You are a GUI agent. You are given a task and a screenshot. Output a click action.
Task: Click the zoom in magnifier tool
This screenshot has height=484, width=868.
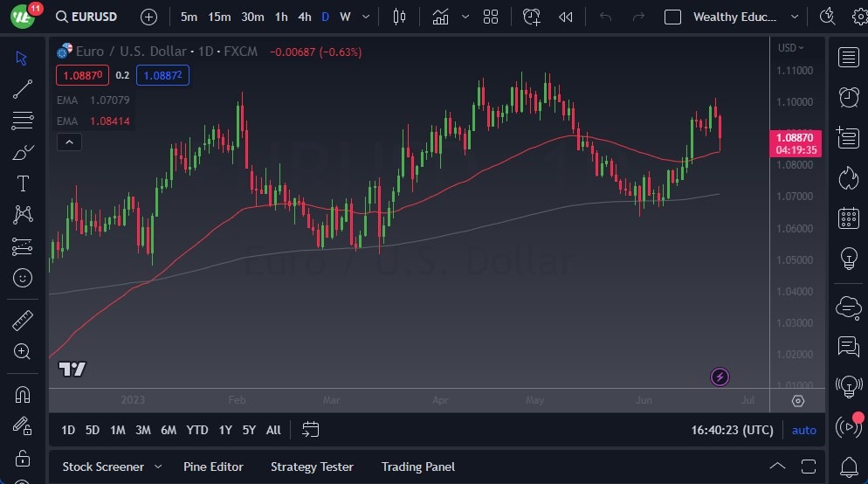coord(23,351)
